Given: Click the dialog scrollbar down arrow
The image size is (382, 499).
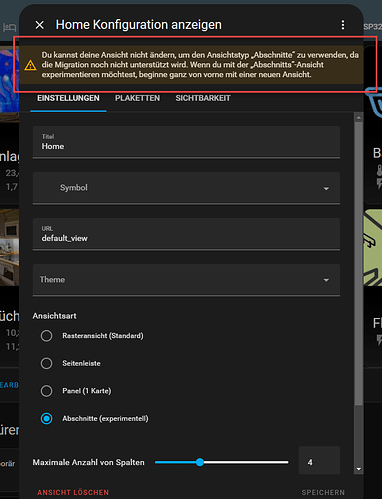Looking at the screenshot, I should click(x=359, y=469).
